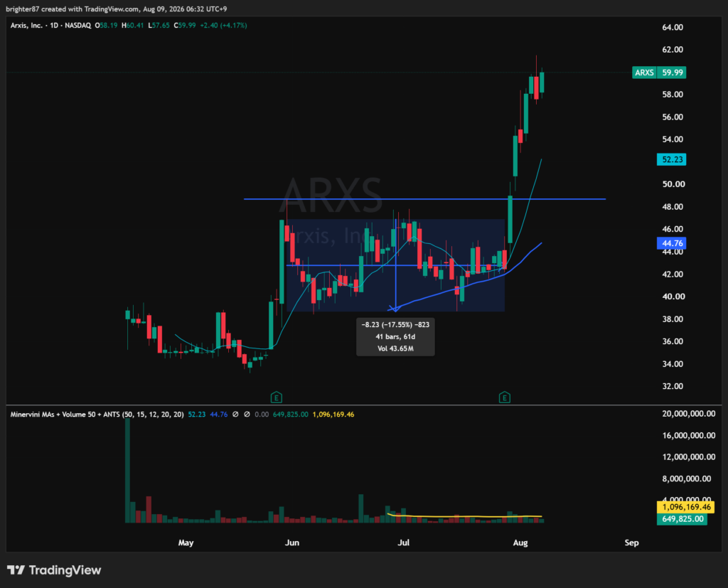Open the Minervini MAs indicator legend
Viewport: 728px width, 588px height.
[x=97, y=415]
